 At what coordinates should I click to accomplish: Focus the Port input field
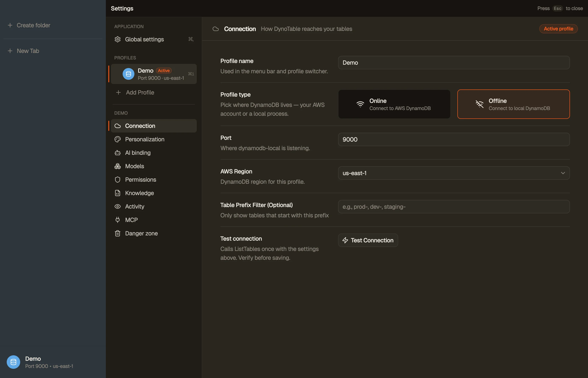coord(454,139)
